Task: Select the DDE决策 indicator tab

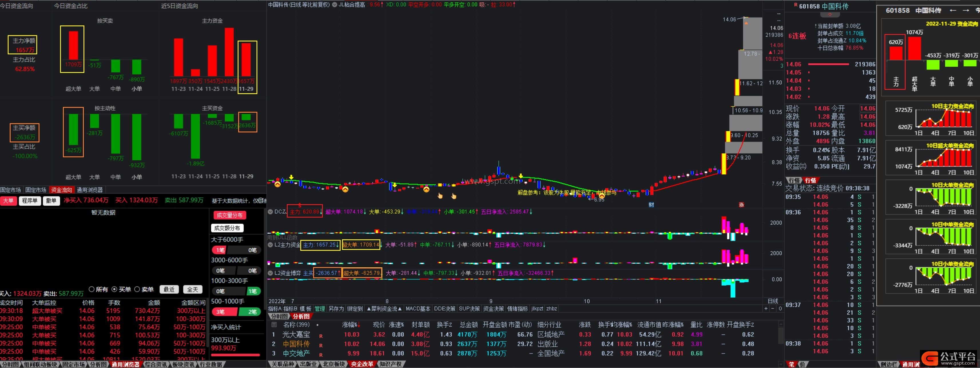Action: tap(444, 309)
